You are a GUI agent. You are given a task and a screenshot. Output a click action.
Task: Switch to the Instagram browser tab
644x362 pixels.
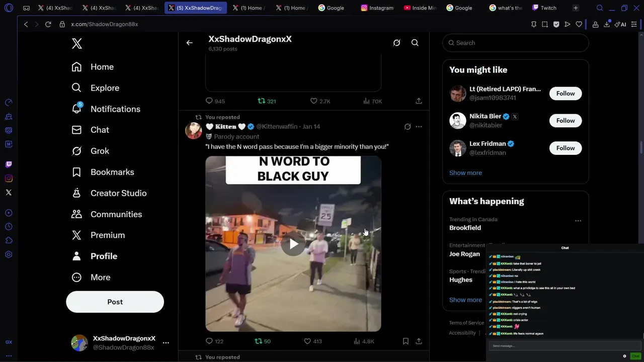[x=377, y=8]
